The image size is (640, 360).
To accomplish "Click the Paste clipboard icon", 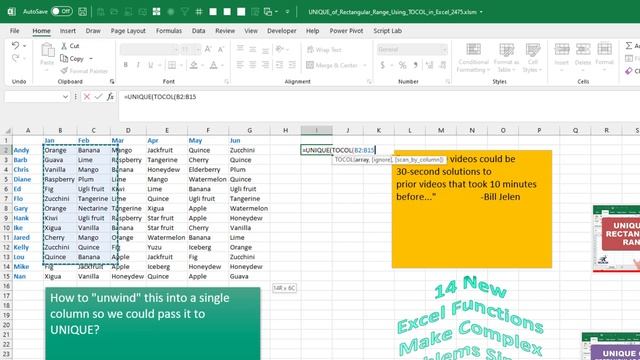I will click(47, 50).
